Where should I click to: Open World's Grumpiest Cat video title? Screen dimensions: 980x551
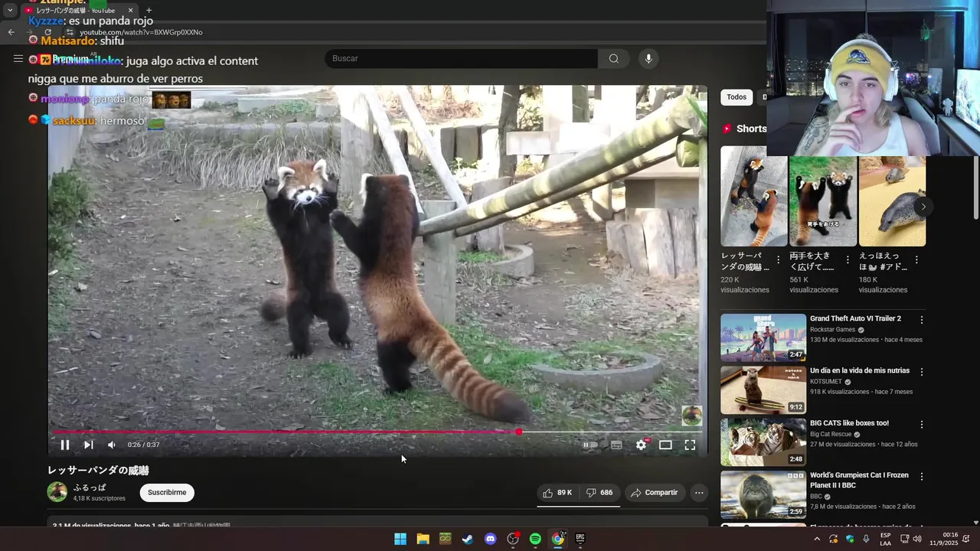click(859, 480)
